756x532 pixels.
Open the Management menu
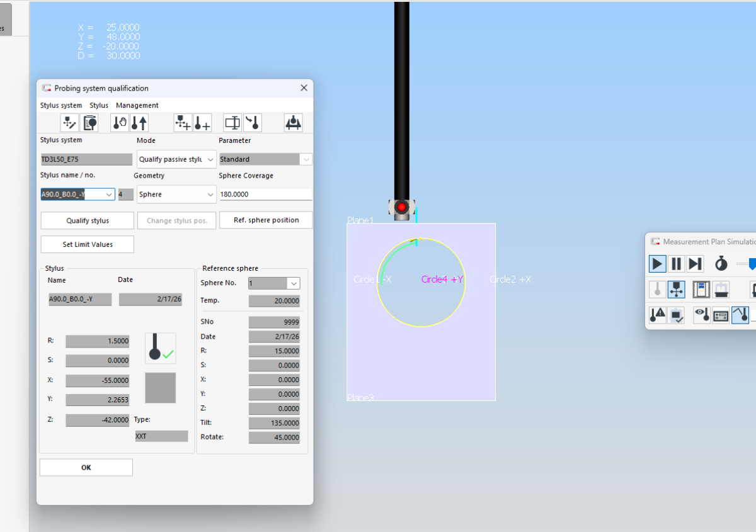point(137,105)
